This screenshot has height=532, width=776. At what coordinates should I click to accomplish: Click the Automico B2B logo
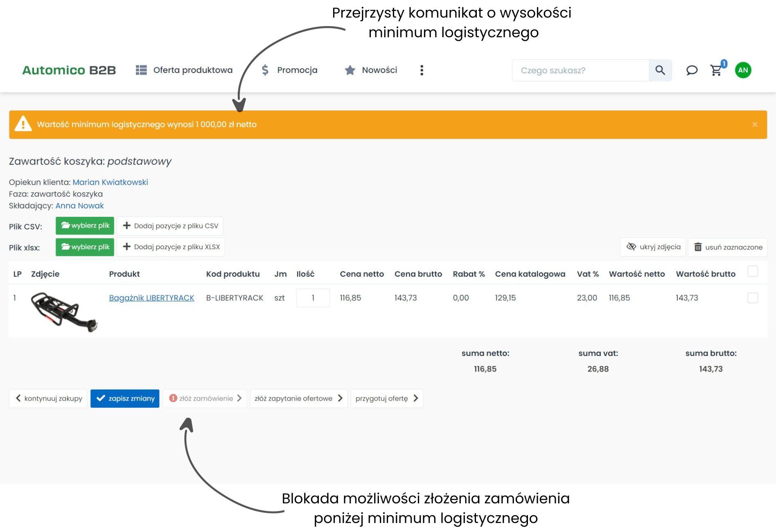pyautogui.click(x=69, y=70)
